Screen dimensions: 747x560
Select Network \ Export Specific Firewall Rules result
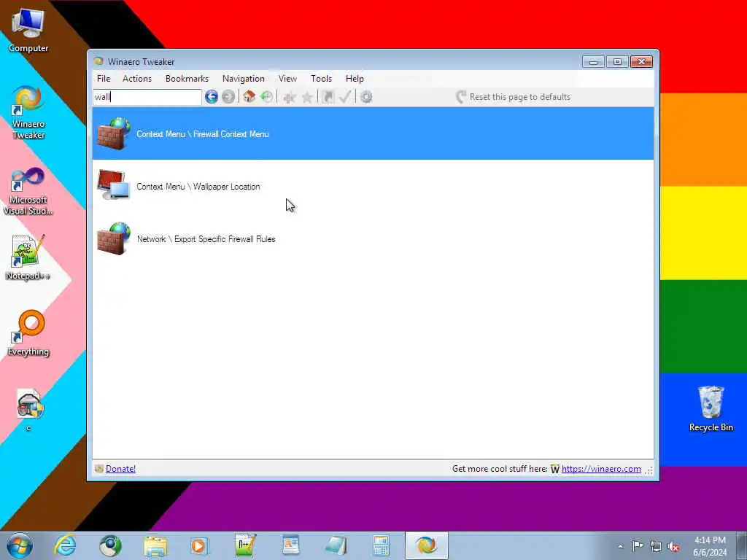[x=373, y=238]
